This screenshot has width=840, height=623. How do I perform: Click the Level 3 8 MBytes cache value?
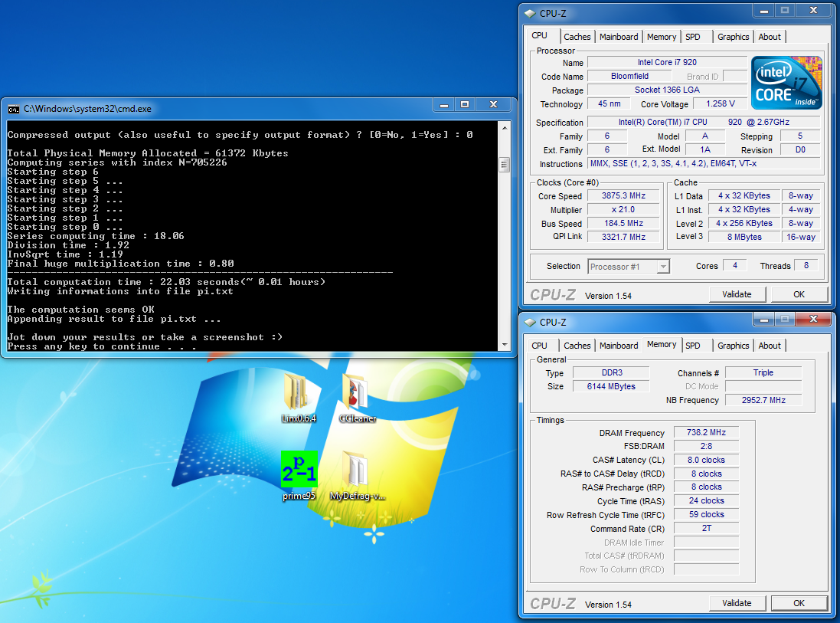click(x=744, y=237)
